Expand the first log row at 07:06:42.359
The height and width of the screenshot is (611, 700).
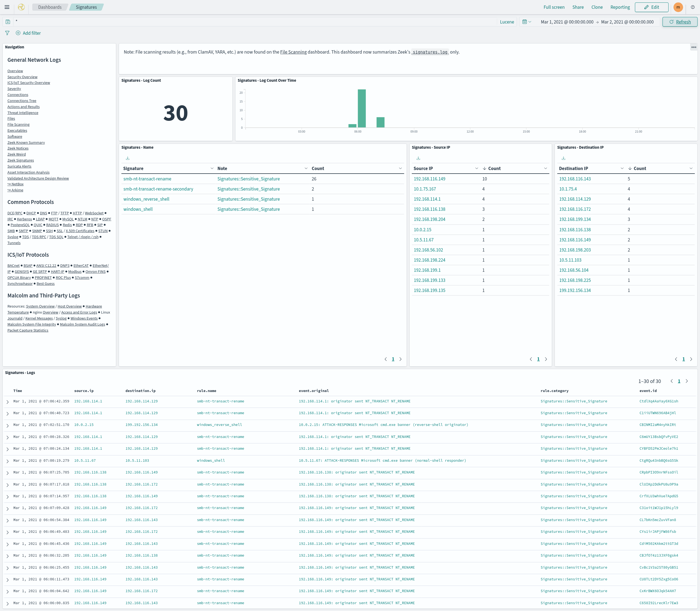7,402
